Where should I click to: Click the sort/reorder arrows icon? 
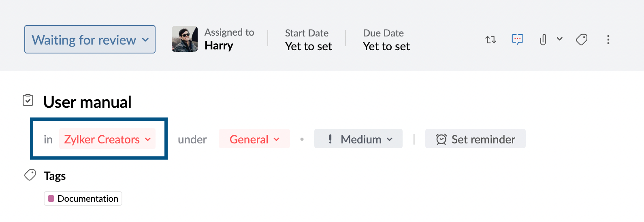490,40
